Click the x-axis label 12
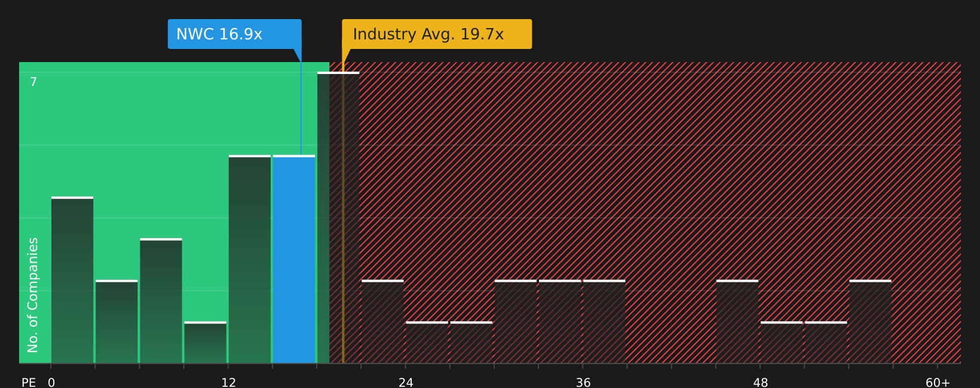980x388 pixels. pyautogui.click(x=229, y=383)
